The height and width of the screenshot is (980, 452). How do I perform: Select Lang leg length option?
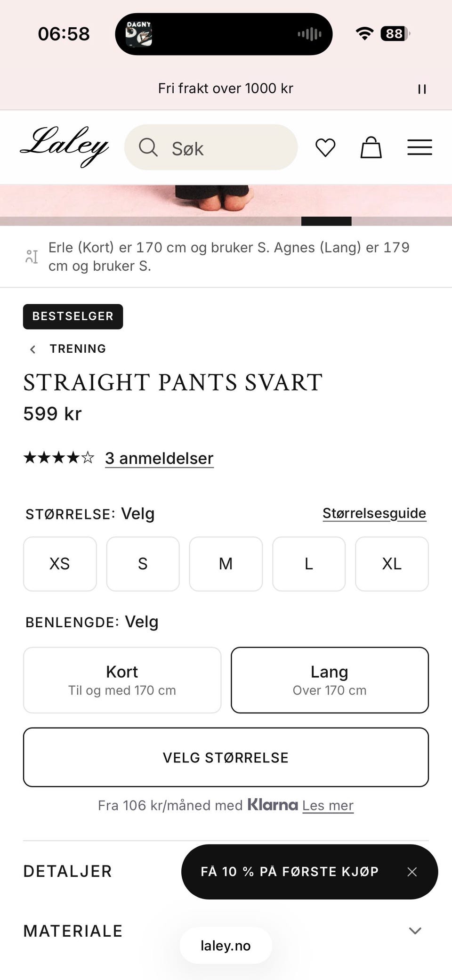330,680
